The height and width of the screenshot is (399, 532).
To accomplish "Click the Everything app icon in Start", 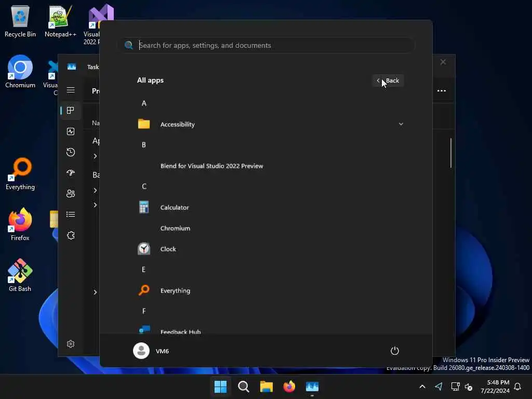I will [144, 290].
